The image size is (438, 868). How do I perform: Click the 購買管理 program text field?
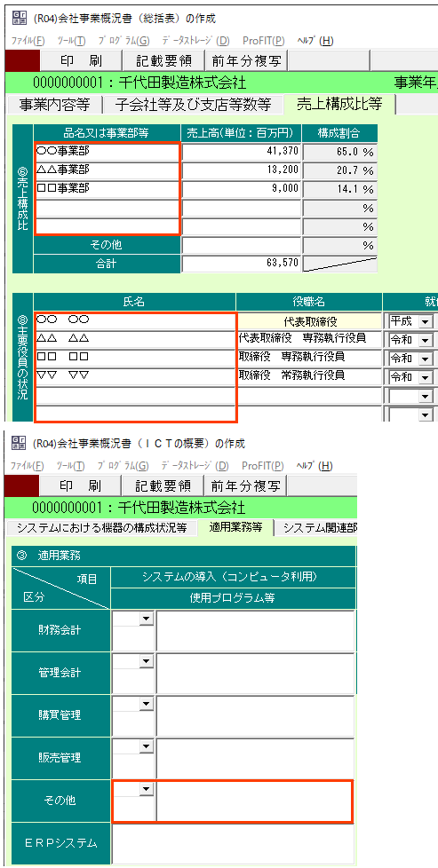[x=256, y=715]
